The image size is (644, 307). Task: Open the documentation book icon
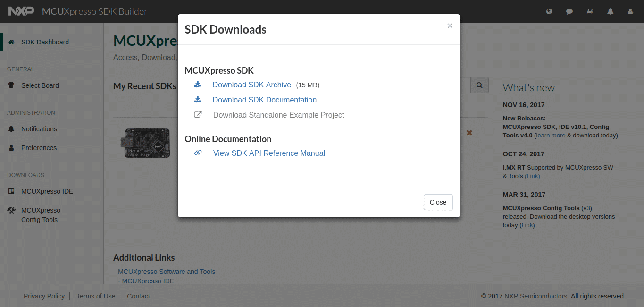[590, 11]
